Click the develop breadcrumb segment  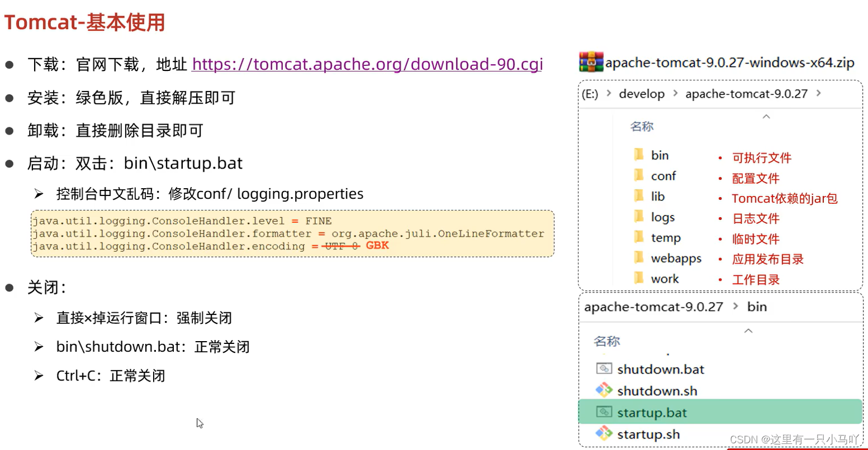[642, 94]
